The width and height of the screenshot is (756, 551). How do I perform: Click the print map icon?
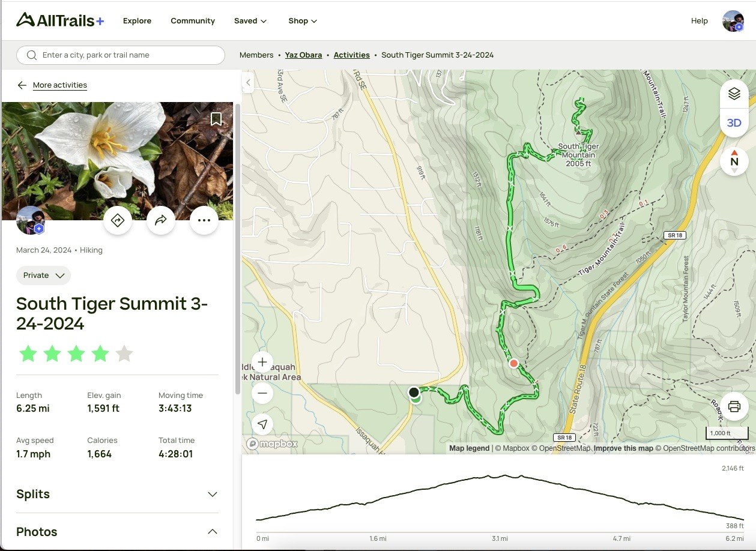tap(734, 406)
